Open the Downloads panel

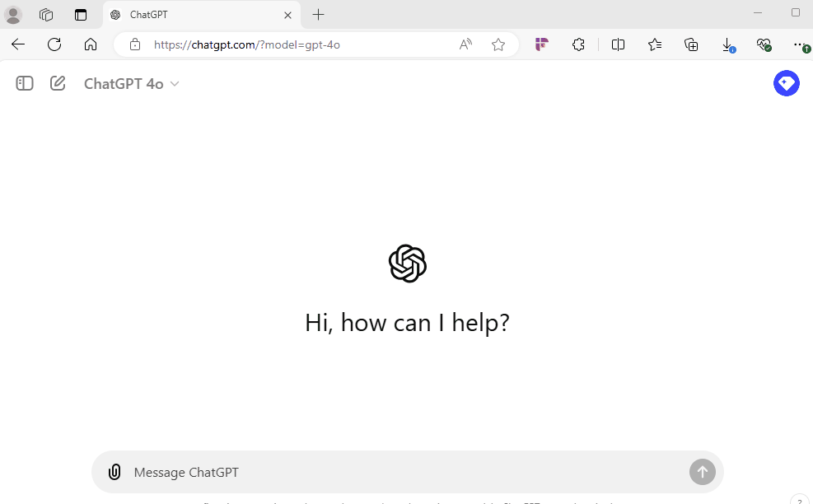click(728, 45)
